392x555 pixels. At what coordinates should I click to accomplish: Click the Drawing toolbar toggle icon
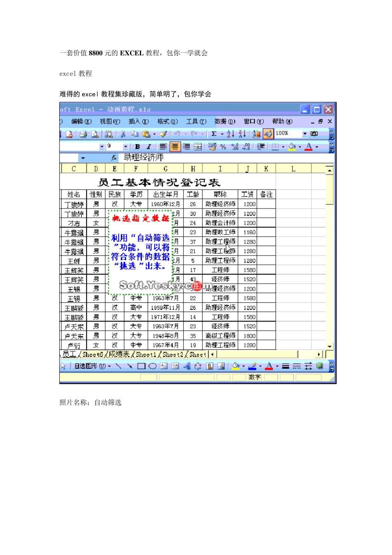(268, 134)
